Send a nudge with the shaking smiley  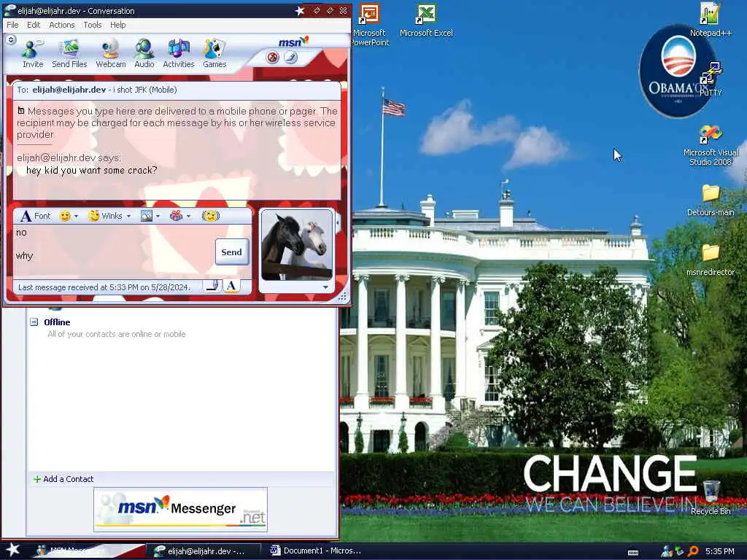tap(211, 216)
